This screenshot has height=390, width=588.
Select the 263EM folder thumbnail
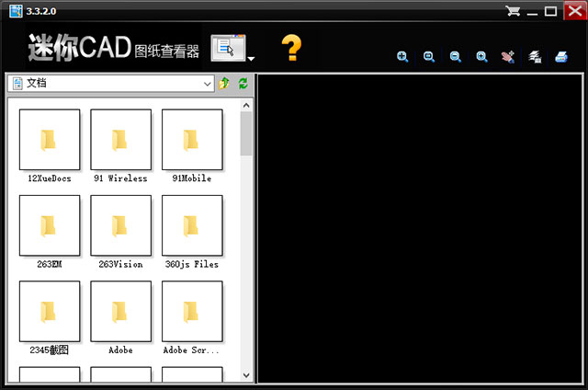coord(50,225)
